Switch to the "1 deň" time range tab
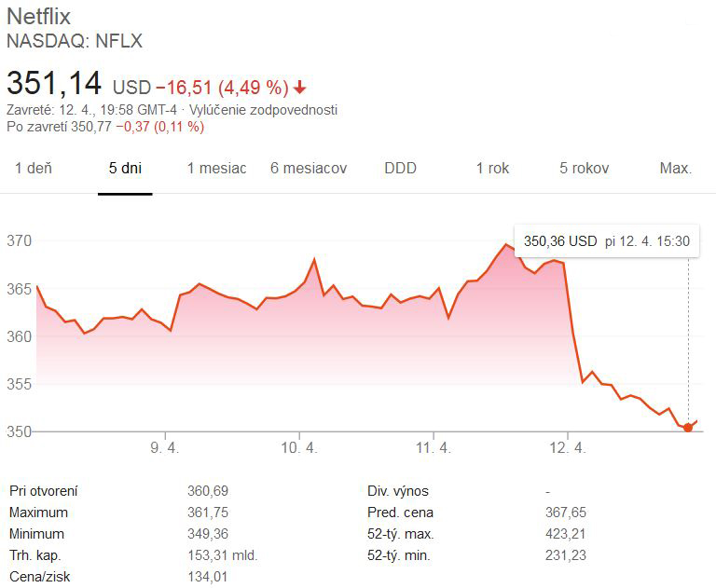Viewport: 716px width, 588px height. (34, 169)
